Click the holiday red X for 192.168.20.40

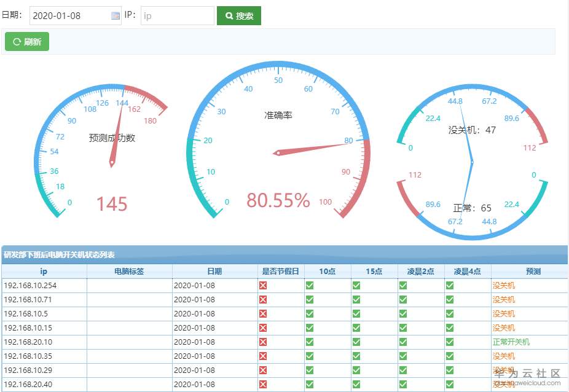pyautogui.click(x=263, y=385)
